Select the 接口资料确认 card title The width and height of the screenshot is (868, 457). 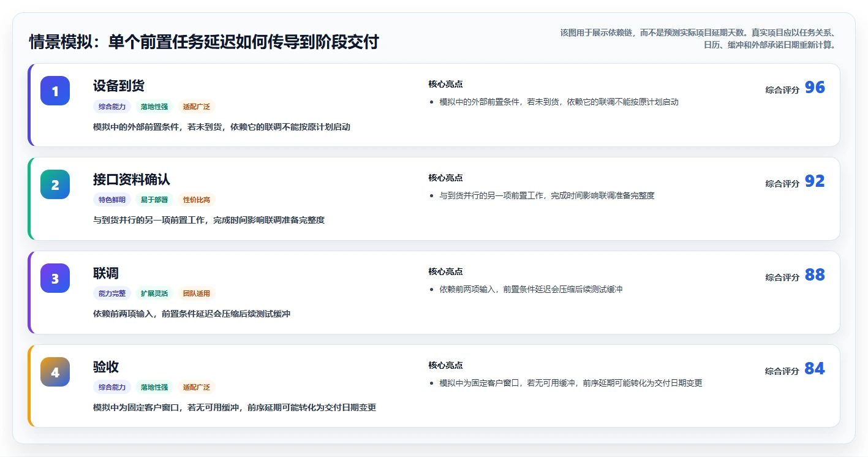point(132,179)
